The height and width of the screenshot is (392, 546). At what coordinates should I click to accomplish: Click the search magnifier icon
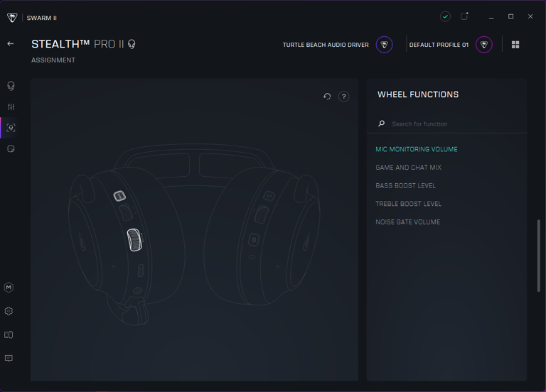coord(381,124)
